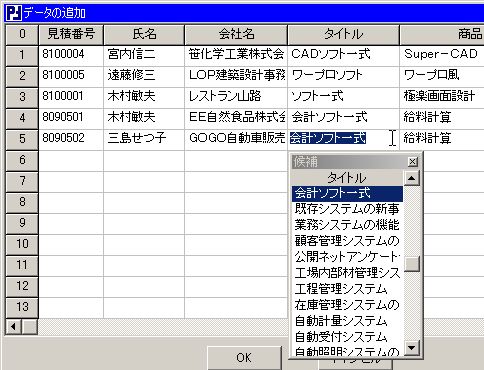Click the candidate list scroll up arrow
Viewport: 484px width, 370px height.
412,178
